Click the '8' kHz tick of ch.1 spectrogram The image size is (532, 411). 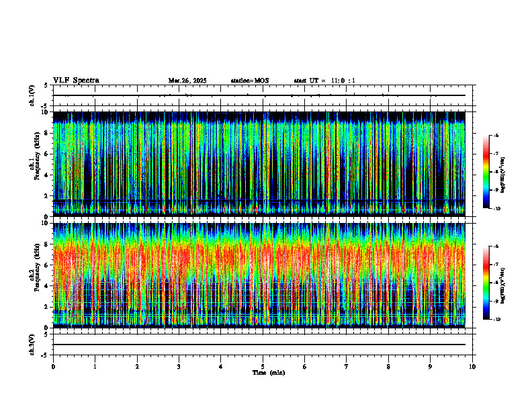pyautogui.click(x=47, y=133)
